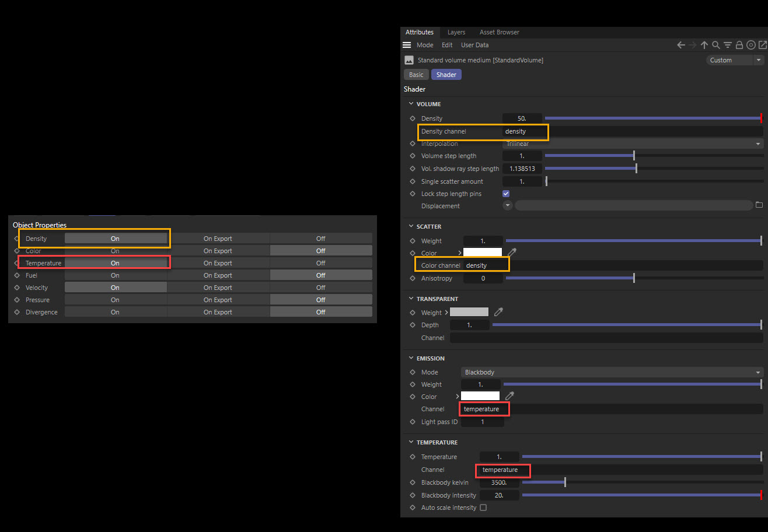
Task: Open the Emission Mode Blackbody dropdown
Action: point(612,372)
